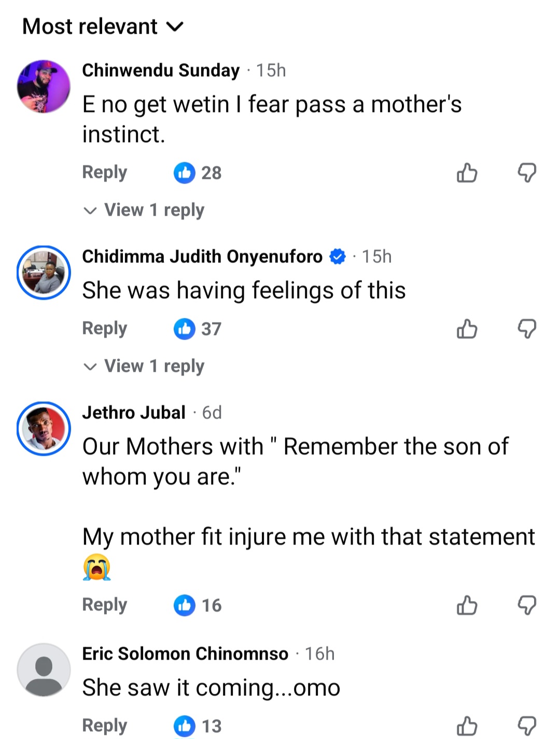Click the crying emoji in Jethro's comment

[96, 567]
